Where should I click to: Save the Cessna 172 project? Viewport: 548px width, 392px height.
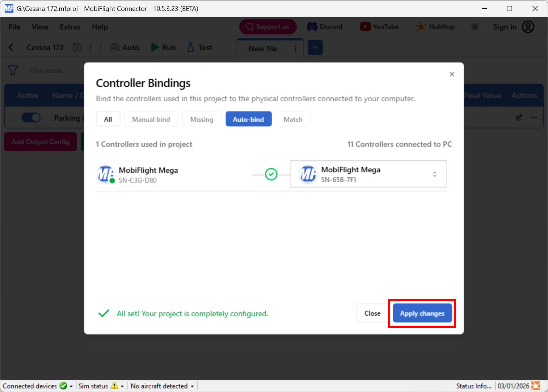[77, 47]
